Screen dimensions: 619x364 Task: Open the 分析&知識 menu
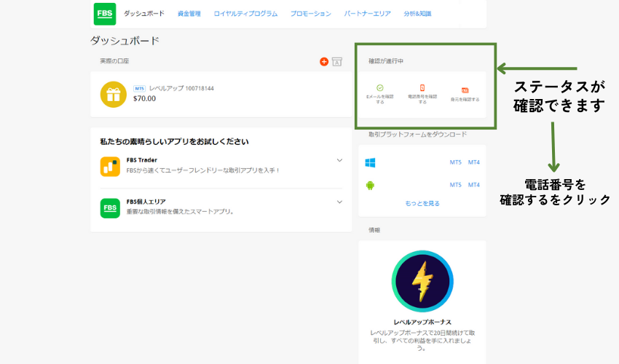tap(417, 13)
